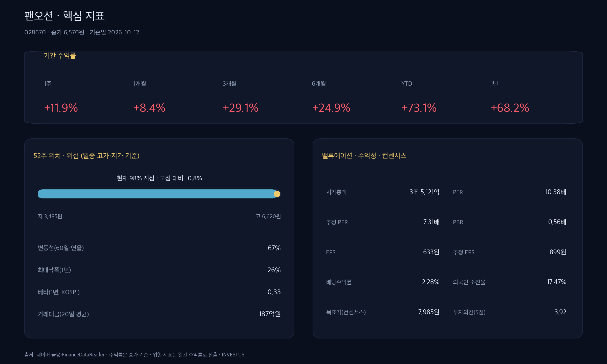Viewport: 607px width, 364px height.
Task: Click the PER value 10.38배
Action: tap(556, 192)
